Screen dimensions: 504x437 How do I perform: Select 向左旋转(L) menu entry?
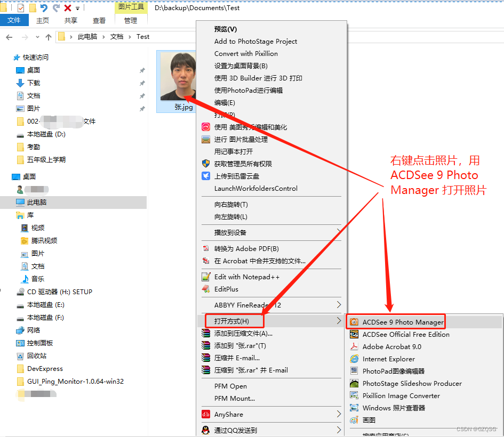[231, 217]
